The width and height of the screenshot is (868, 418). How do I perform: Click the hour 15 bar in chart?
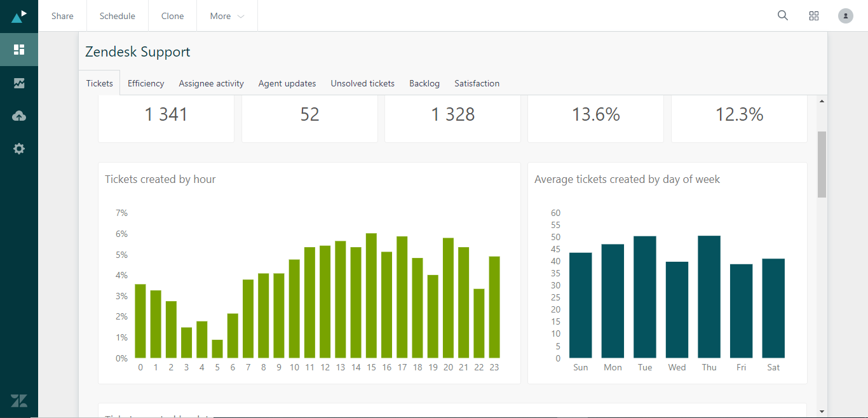tap(371, 295)
